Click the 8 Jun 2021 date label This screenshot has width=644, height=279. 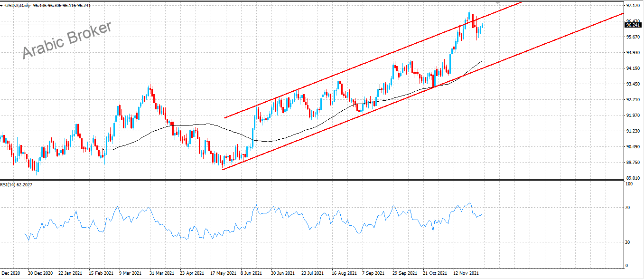point(252,273)
